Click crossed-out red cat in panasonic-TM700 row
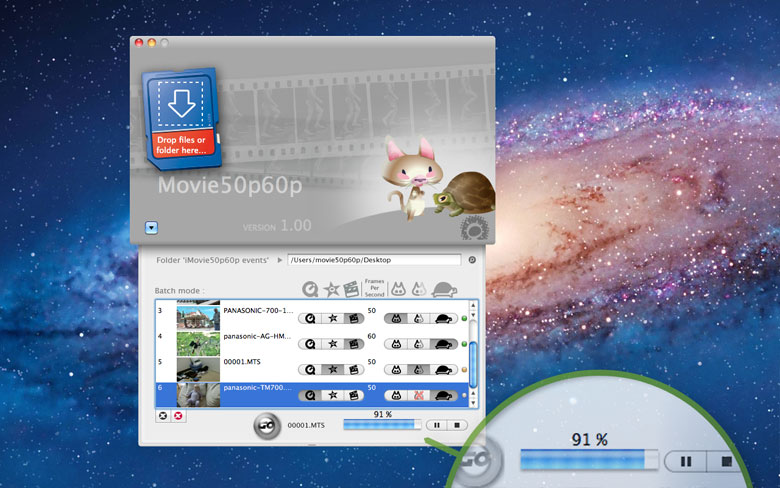This screenshot has width=780, height=488. click(x=418, y=395)
